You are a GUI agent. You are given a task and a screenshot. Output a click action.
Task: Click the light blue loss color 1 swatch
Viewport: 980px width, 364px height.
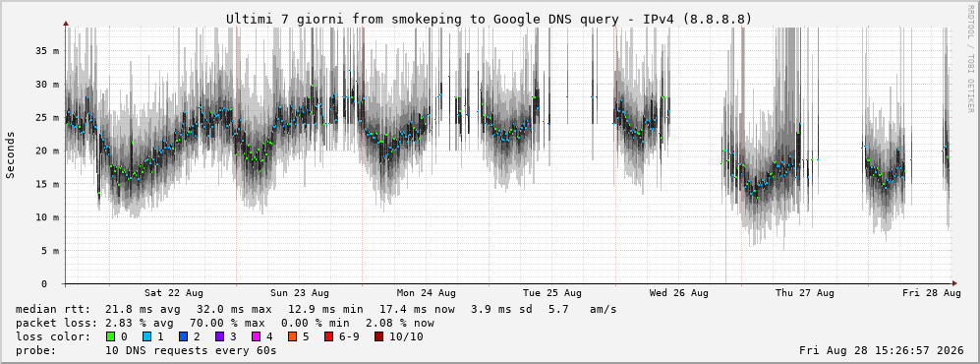(x=147, y=337)
